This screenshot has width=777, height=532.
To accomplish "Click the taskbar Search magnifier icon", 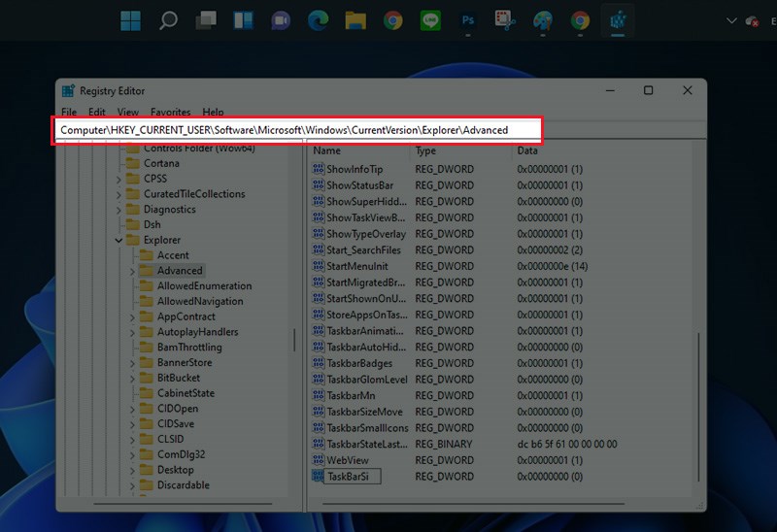I will (168, 20).
